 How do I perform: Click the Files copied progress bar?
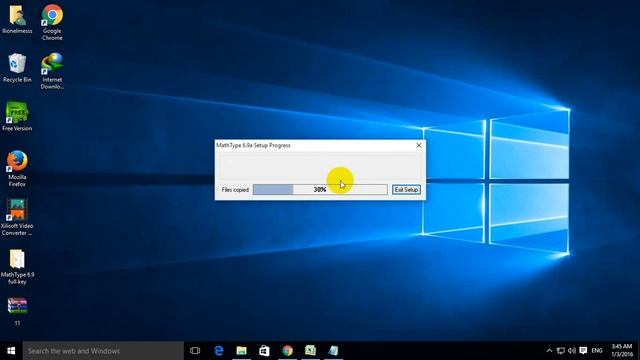click(x=320, y=189)
